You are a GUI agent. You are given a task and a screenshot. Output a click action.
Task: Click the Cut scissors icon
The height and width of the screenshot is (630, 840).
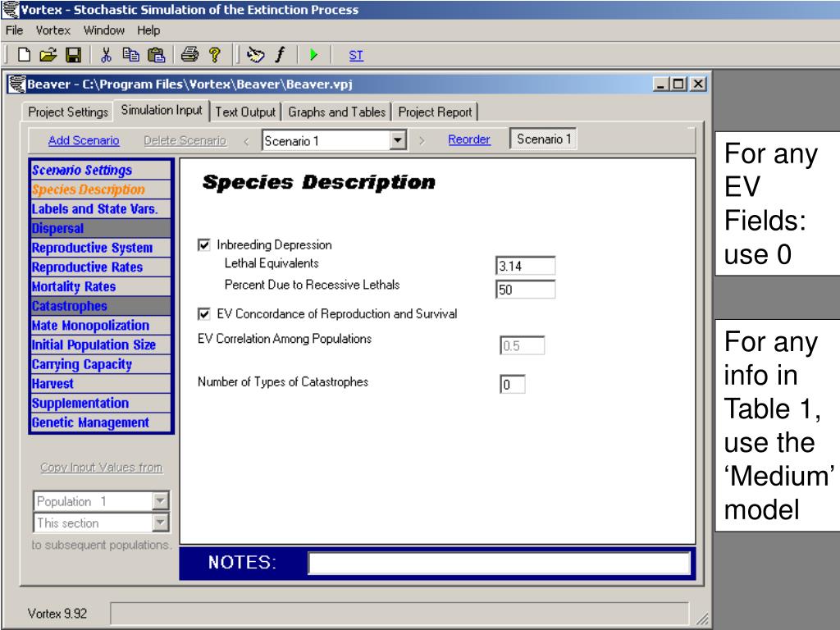[x=106, y=55]
